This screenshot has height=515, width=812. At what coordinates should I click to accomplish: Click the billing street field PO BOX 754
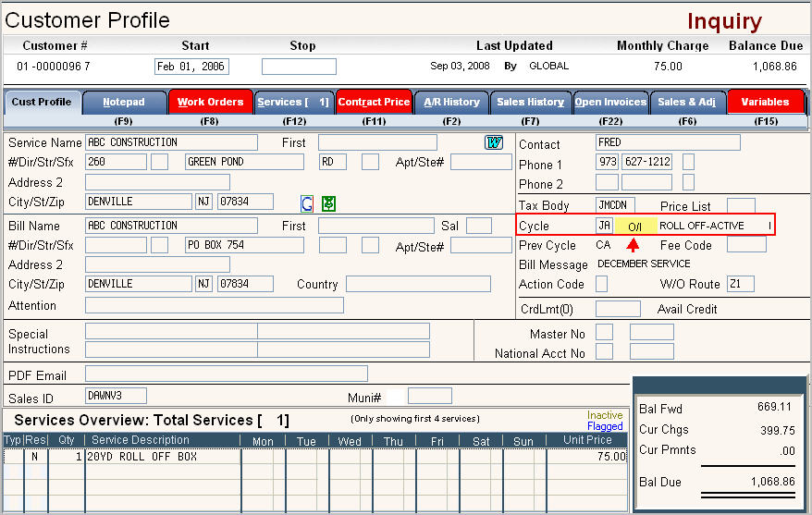pos(244,245)
